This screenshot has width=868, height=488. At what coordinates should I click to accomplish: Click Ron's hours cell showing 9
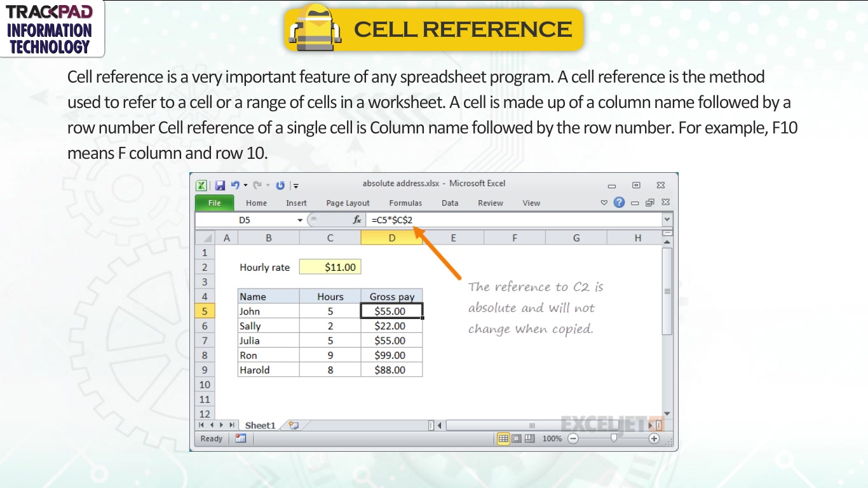pyautogui.click(x=330, y=355)
